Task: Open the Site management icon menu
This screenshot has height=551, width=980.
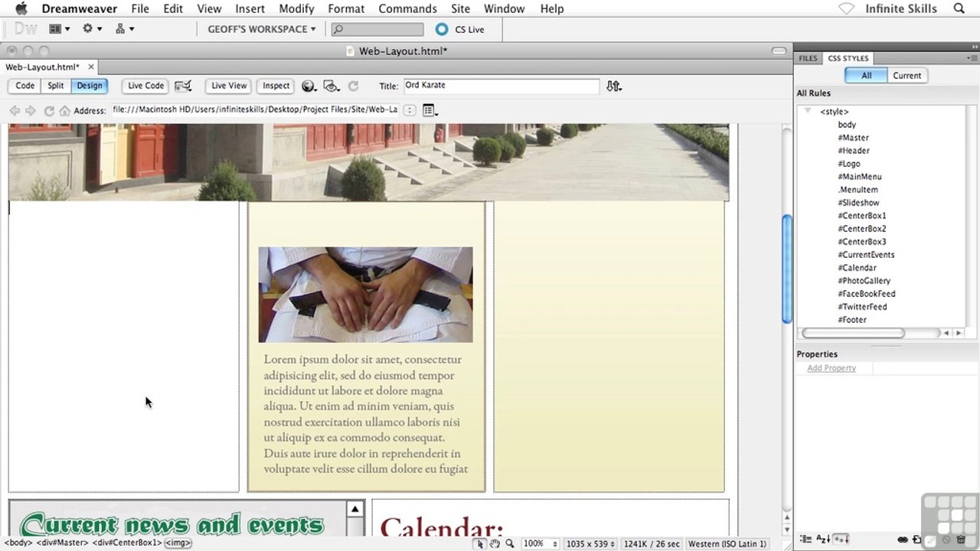Action: point(124,29)
